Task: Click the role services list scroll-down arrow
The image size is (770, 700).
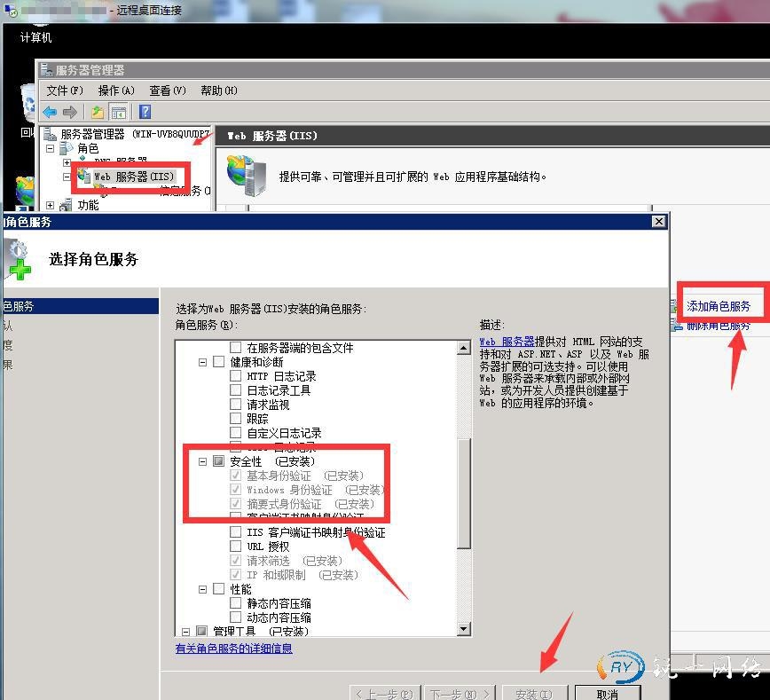Action: click(463, 629)
